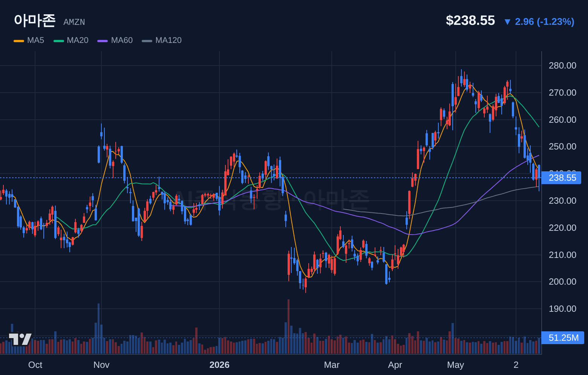Image resolution: width=588 pixels, height=375 pixels.
Task: Click the Oct date axis label
Action: pos(35,365)
